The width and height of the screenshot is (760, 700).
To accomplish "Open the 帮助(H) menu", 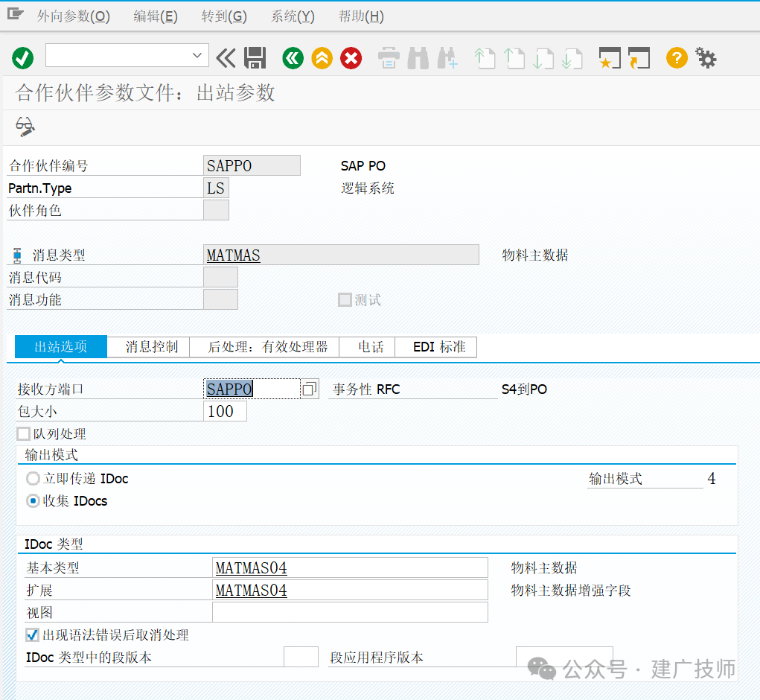I will tap(361, 16).
